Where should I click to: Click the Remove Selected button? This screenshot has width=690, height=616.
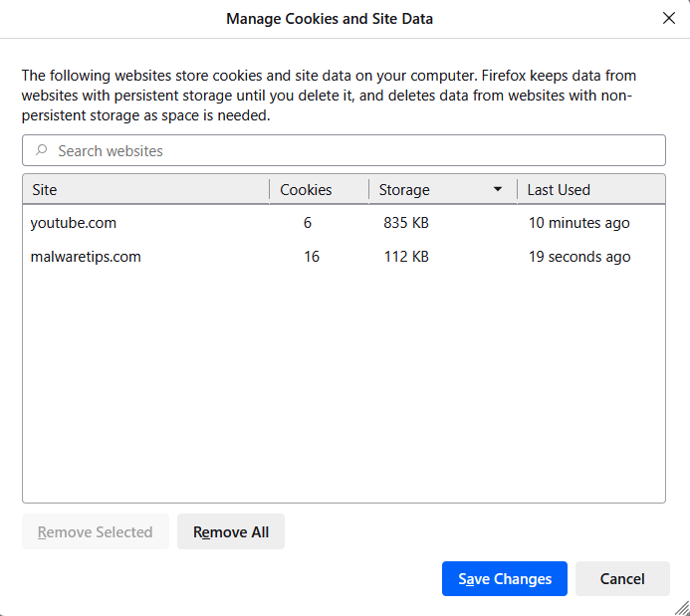pyautogui.click(x=96, y=532)
